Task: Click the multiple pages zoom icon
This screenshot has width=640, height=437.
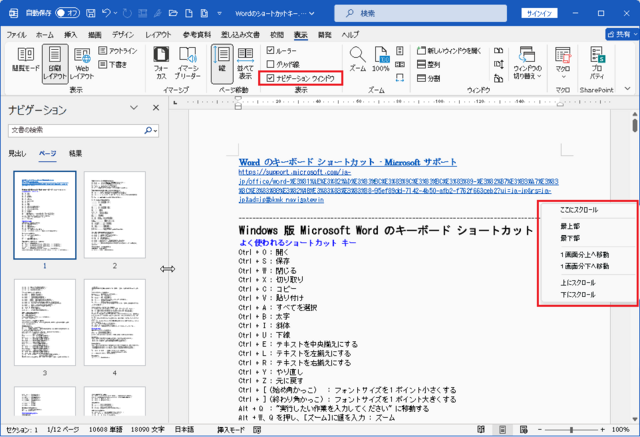Action: [400, 64]
